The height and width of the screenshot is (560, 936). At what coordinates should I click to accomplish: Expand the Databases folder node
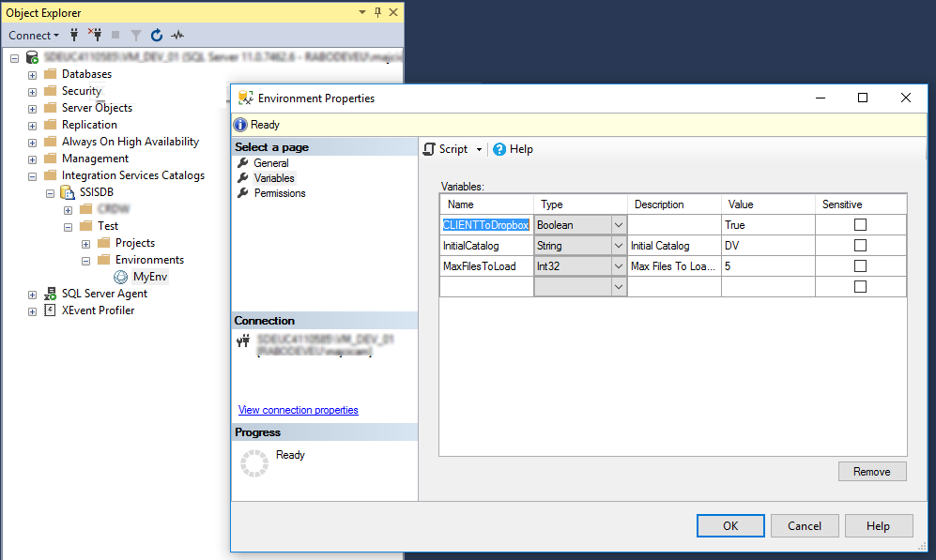point(32,75)
